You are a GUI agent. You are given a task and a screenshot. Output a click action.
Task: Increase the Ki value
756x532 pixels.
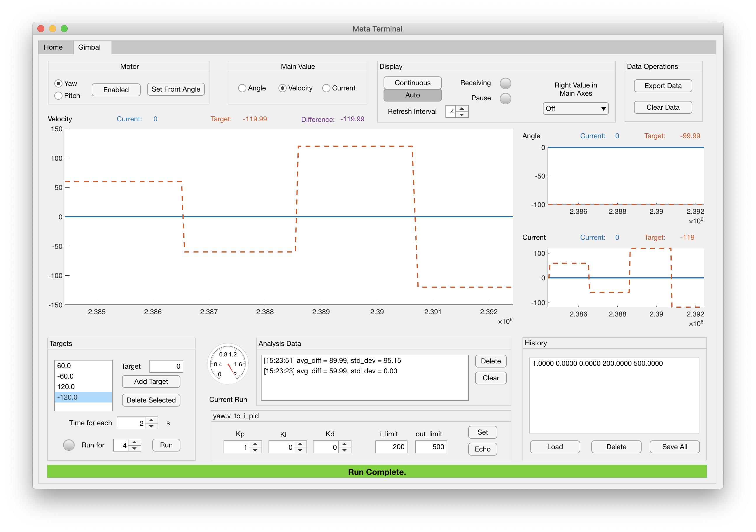300,444
